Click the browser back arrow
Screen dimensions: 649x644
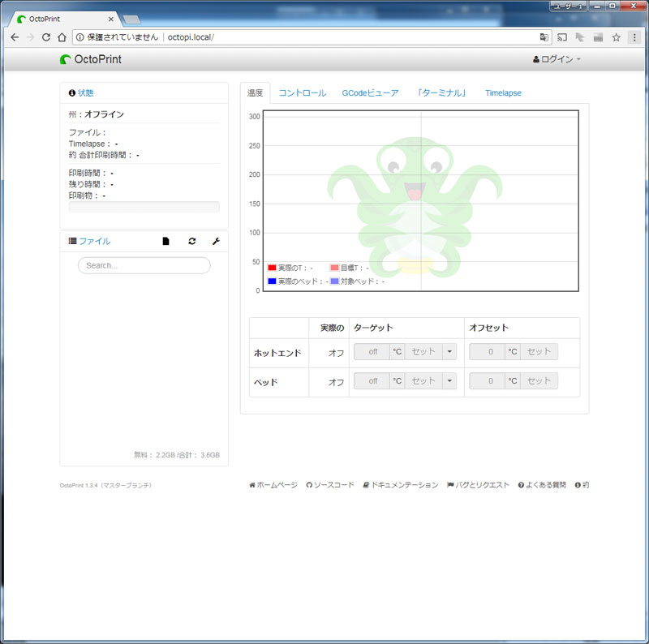point(15,37)
